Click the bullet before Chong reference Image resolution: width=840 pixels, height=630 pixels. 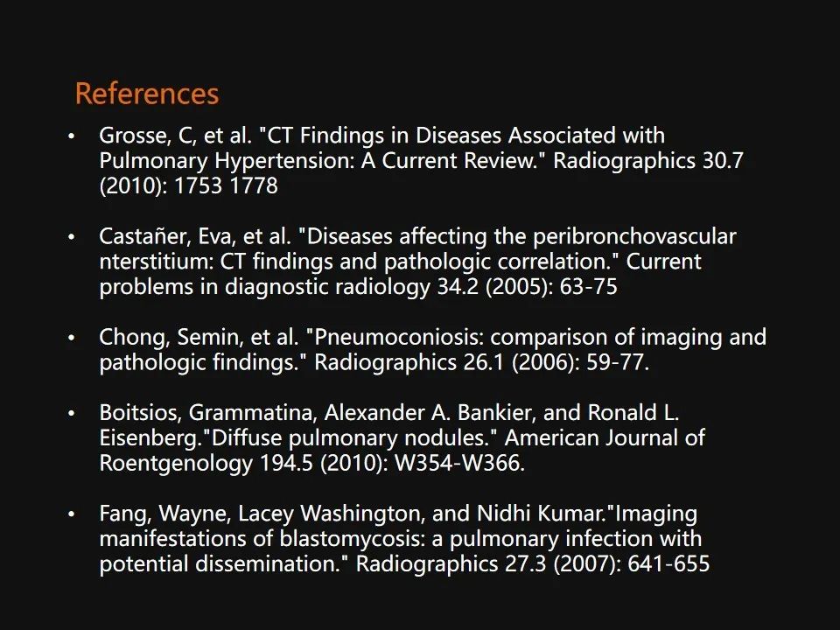tap(72, 338)
